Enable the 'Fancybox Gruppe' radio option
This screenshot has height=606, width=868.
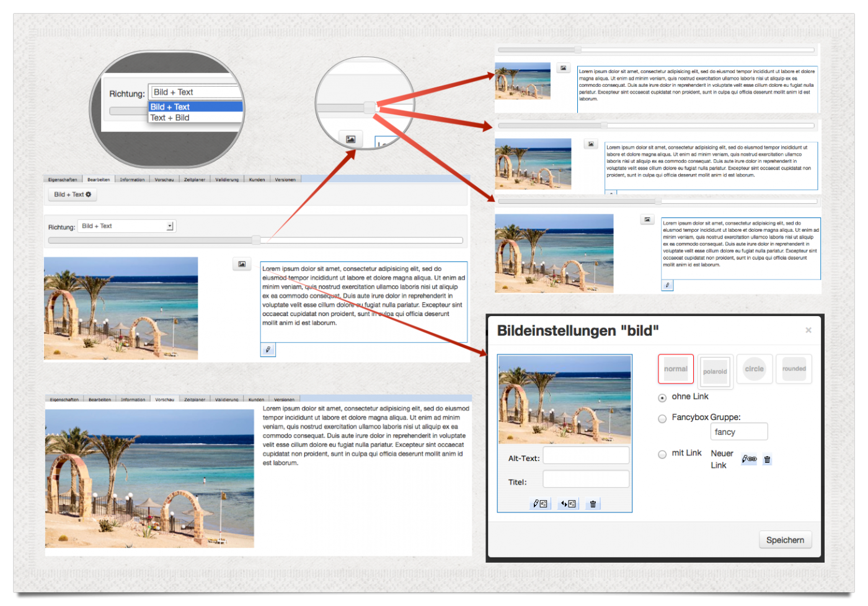662,419
